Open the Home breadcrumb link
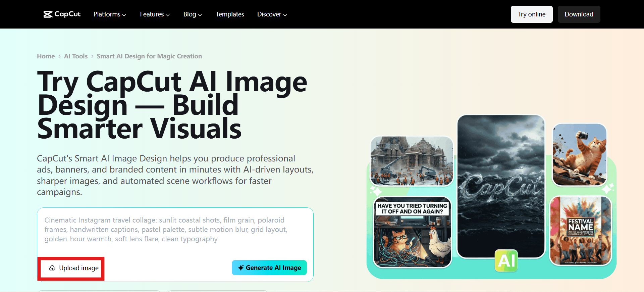Viewport: 644px width, 292px height. 46,56
